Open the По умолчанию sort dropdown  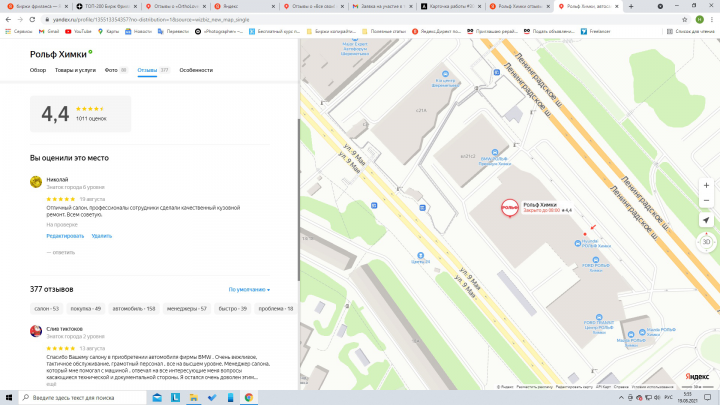[249, 290]
